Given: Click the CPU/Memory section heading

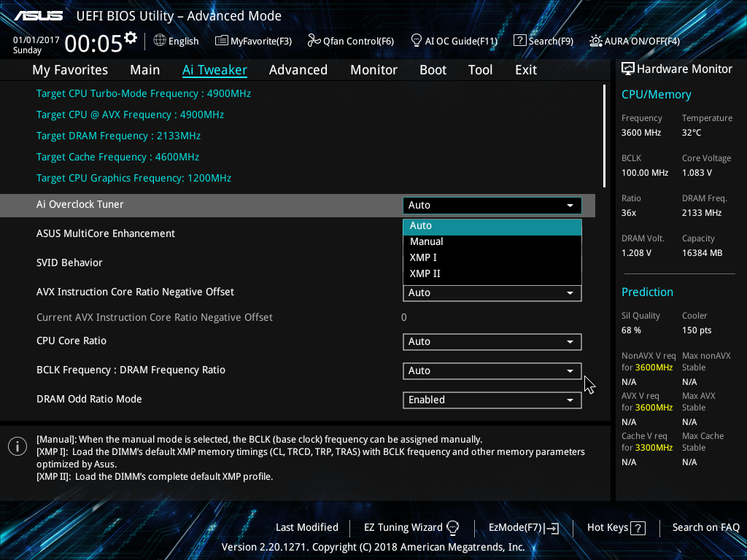Looking at the screenshot, I should click(x=656, y=95).
